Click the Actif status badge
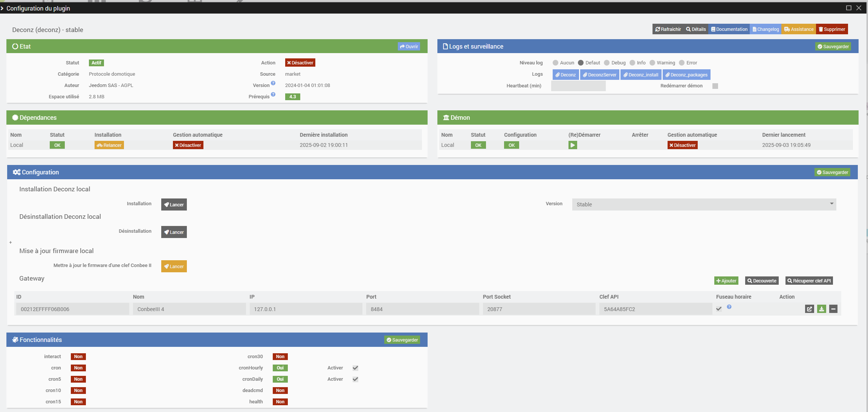Image resolution: width=868 pixels, height=412 pixels. 96,63
